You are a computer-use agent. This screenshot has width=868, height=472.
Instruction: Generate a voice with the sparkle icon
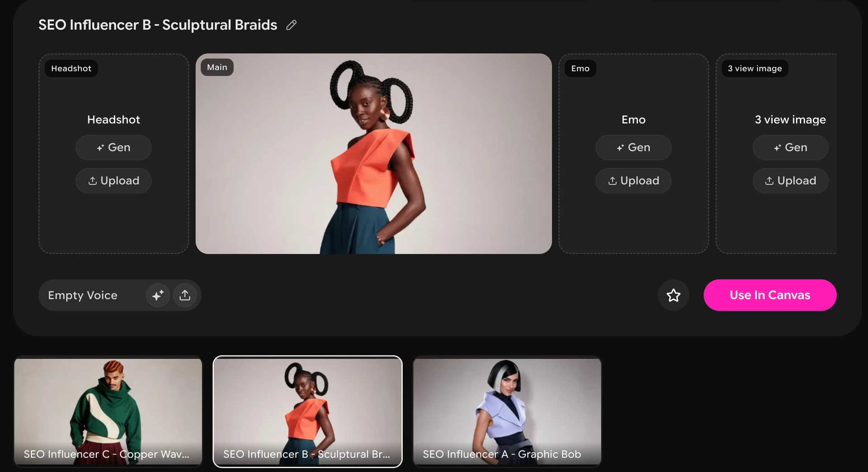tap(158, 295)
